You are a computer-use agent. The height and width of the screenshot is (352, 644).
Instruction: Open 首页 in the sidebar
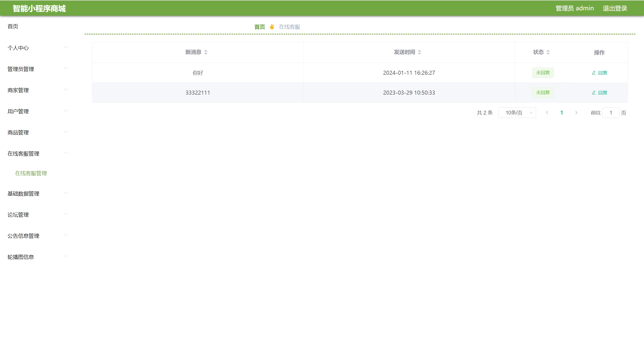click(13, 26)
